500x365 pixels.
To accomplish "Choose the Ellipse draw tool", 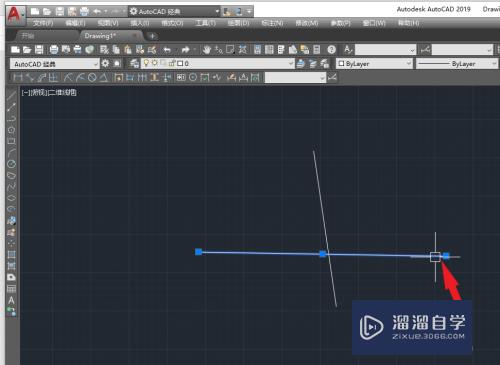I will 11,198.
